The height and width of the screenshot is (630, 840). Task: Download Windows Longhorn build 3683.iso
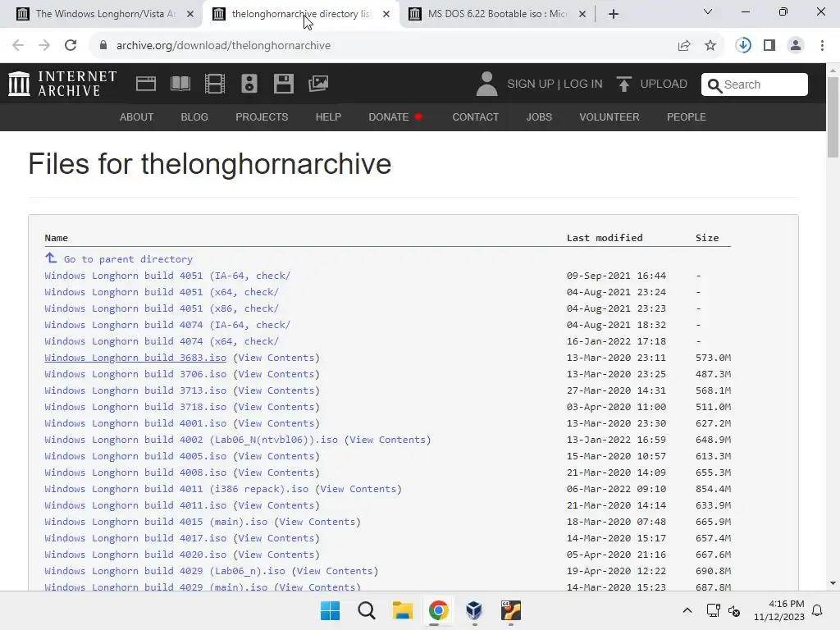(x=135, y=358)
